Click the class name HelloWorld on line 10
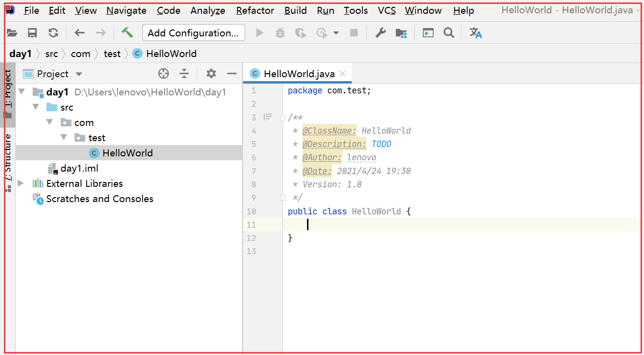 tap(376, 211)
